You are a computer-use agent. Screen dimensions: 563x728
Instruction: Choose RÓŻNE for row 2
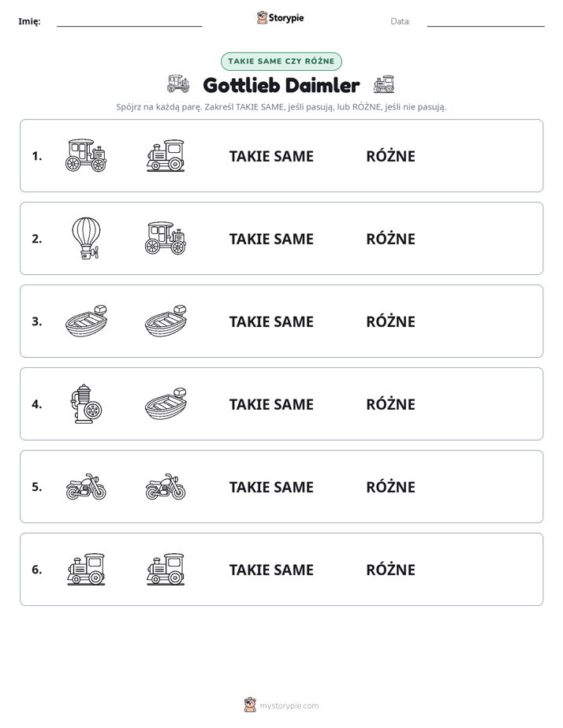click(390, 239)
